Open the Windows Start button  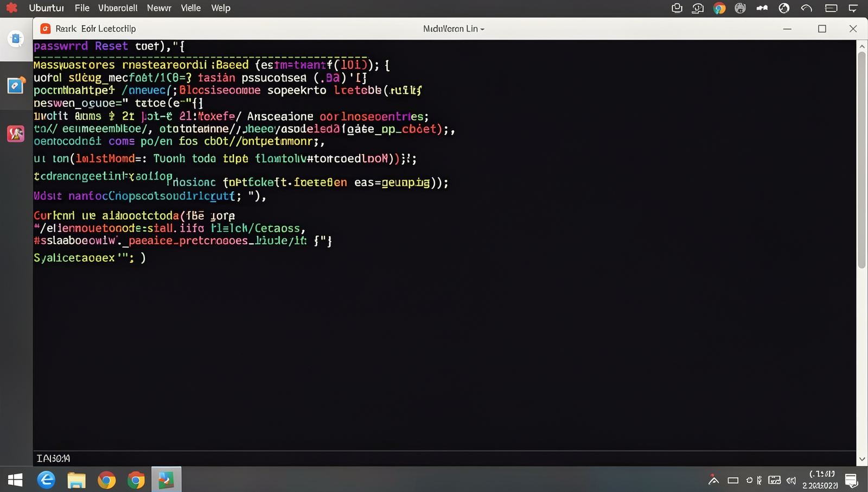tap(15, 480)
